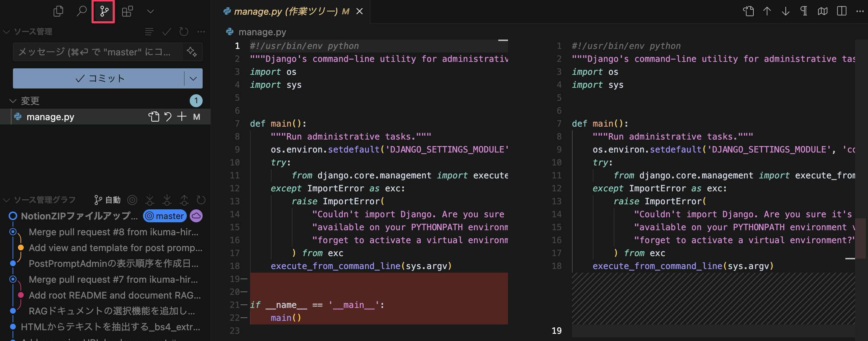Click the changes count badge 1
Image resolution: width=868 pixels, height=341 pixels.
pos(196,101)
